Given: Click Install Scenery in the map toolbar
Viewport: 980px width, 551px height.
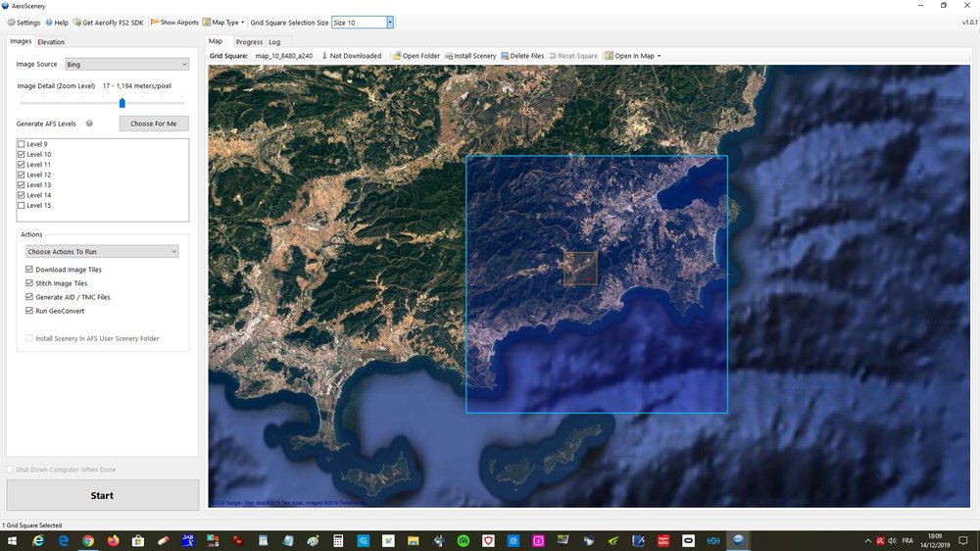Looking at the screenshot, I should point(470,56).
